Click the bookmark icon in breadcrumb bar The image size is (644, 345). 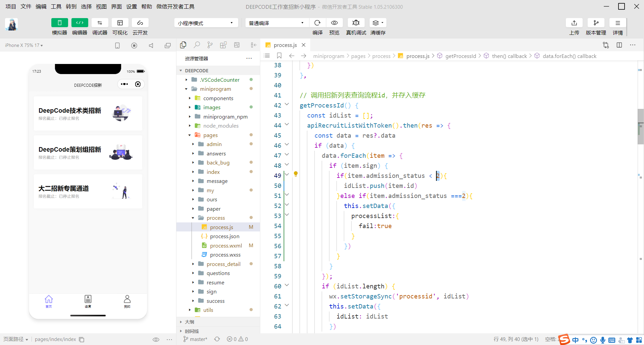pyautogui.click(x=279, y=56)
